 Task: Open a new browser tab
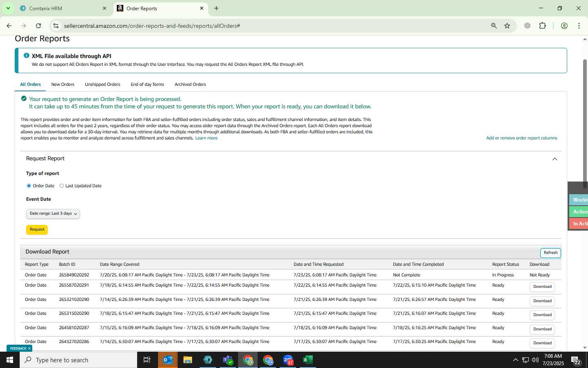(216, 8)
